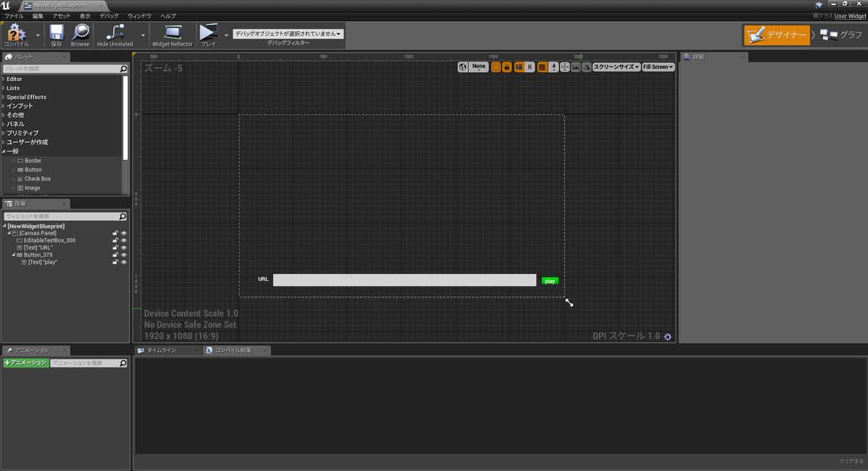Click the User Widget parent class link

pyautogui.click(x=849, y=15)
